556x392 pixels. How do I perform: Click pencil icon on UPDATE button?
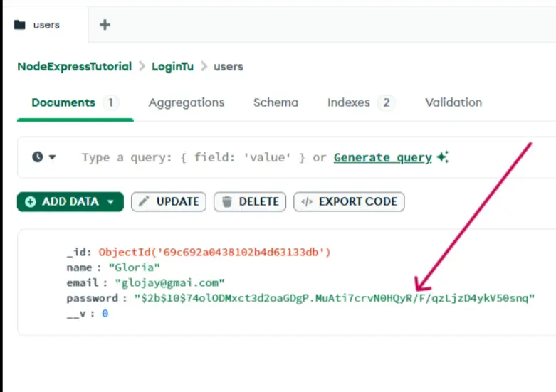point(144,201)
